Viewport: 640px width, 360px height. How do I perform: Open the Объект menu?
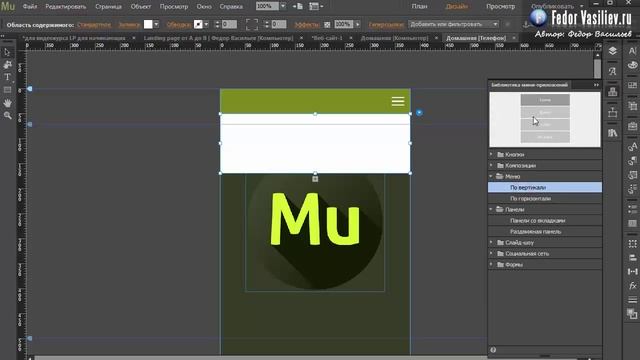click(x=141, y=7)
